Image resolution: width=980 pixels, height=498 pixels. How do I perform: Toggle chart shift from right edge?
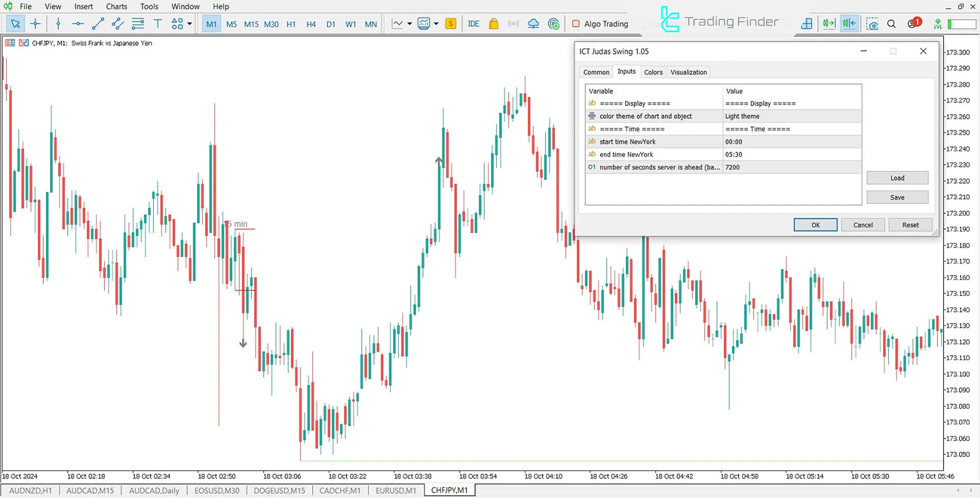pos(848,23)
